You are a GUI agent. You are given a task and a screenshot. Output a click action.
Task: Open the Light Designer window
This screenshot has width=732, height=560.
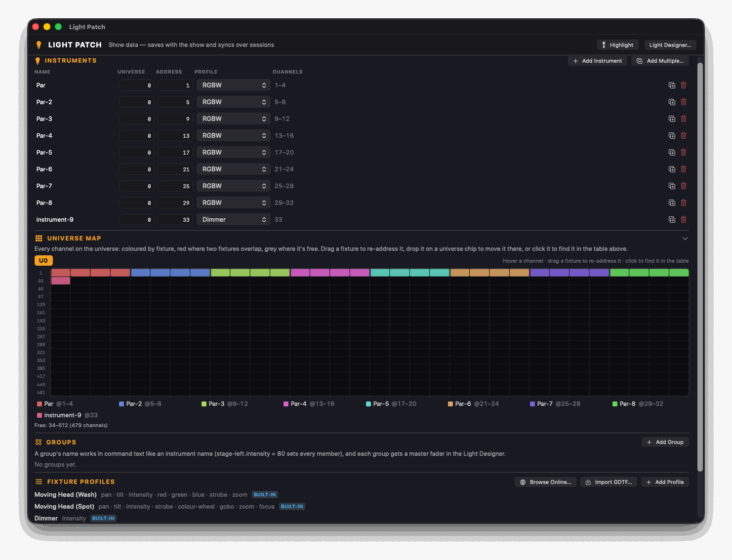point(670,45)
